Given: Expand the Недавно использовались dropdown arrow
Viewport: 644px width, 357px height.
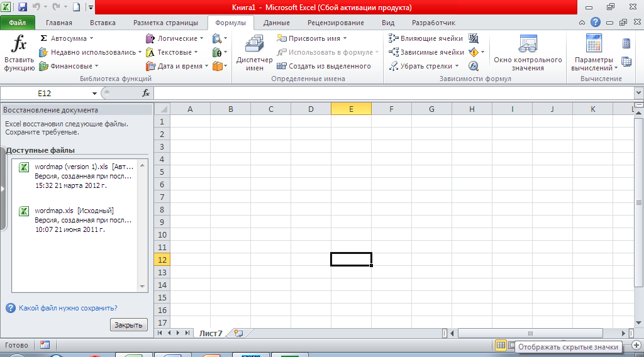Looking at the screenshot, I should 140,52.
